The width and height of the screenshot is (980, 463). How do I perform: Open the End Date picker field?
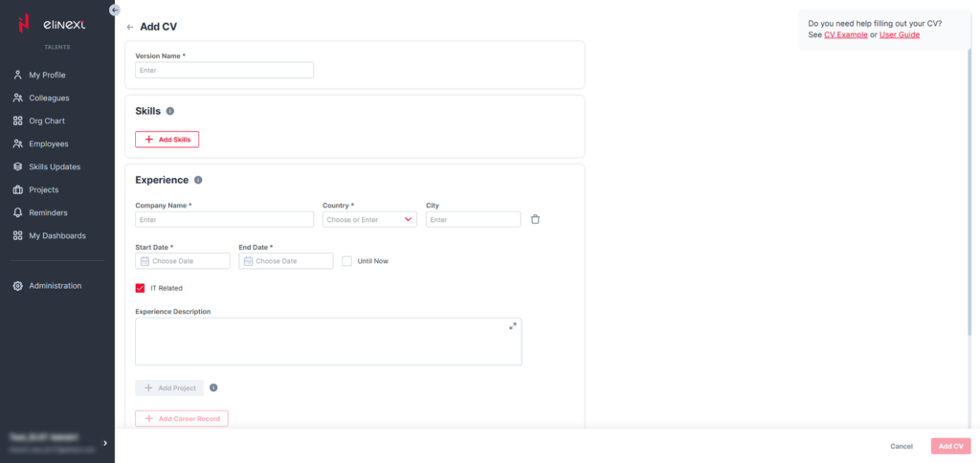pyautogui.click(x=285, y=261)
